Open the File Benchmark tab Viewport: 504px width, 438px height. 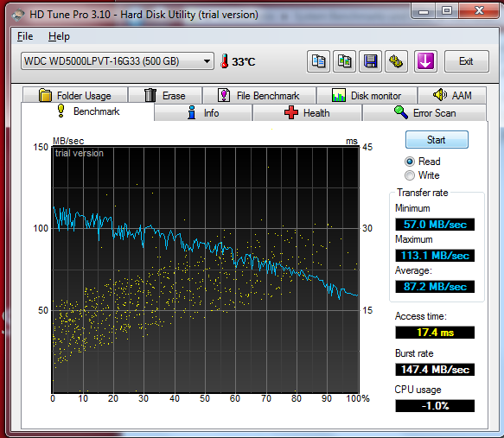(259, 95)
